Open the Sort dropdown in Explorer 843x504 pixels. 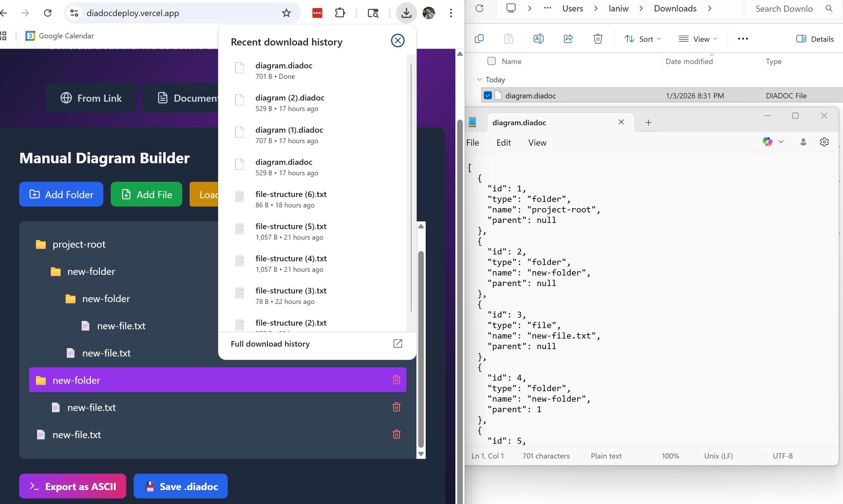point(642,39)
